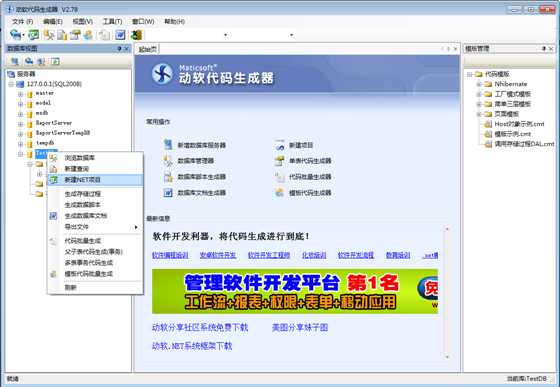The height and width of the screenshot is (387, 560).
Task: Open the 编辑(E) menu
Action: 53,22
